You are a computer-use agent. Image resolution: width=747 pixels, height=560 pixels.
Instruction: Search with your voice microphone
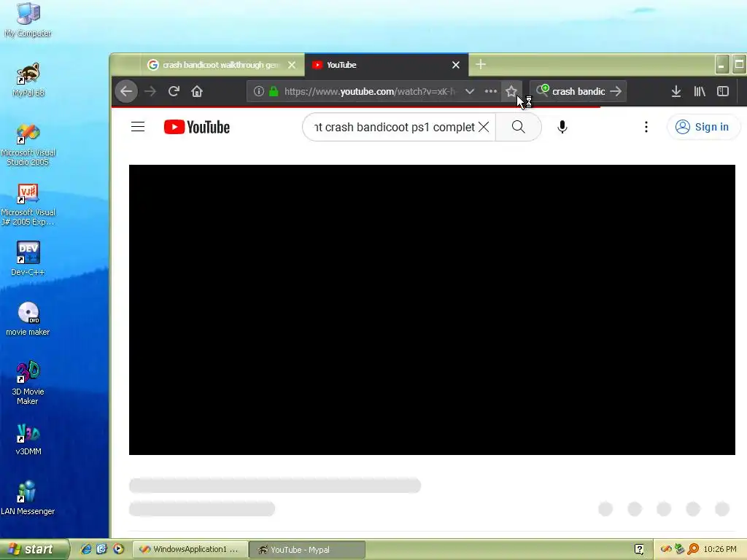(562, 127)
